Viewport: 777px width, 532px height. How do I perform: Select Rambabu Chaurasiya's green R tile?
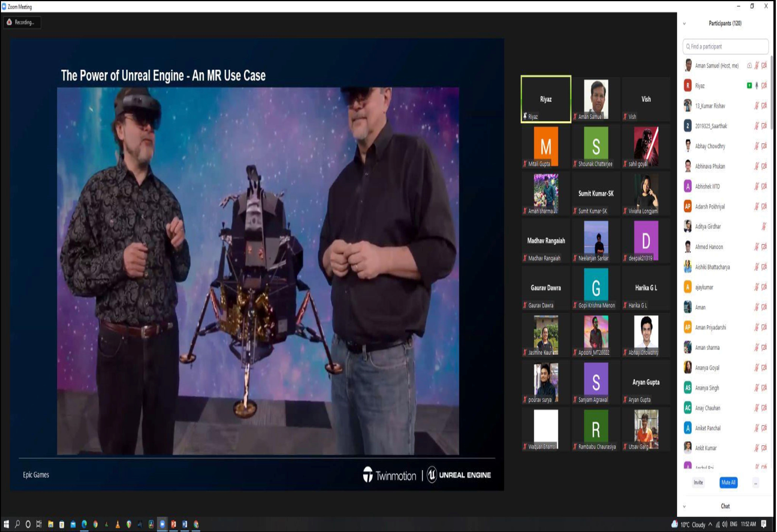pyautogui.click(x=596, y=429)
